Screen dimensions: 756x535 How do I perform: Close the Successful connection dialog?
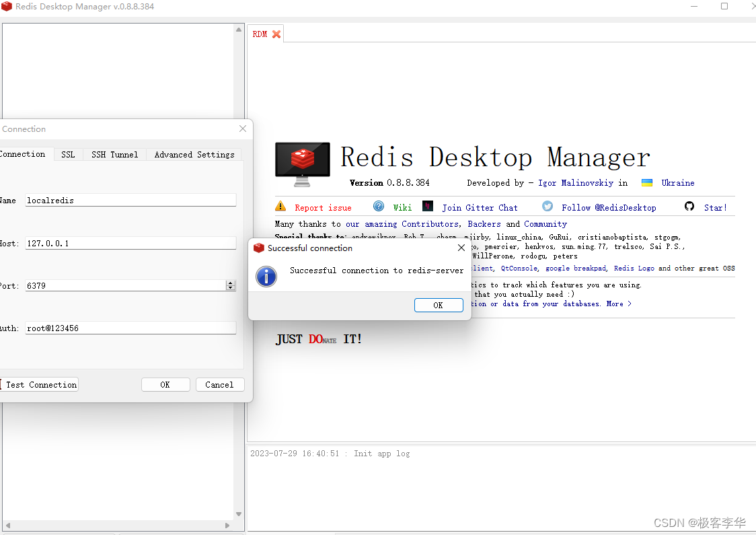461,248
